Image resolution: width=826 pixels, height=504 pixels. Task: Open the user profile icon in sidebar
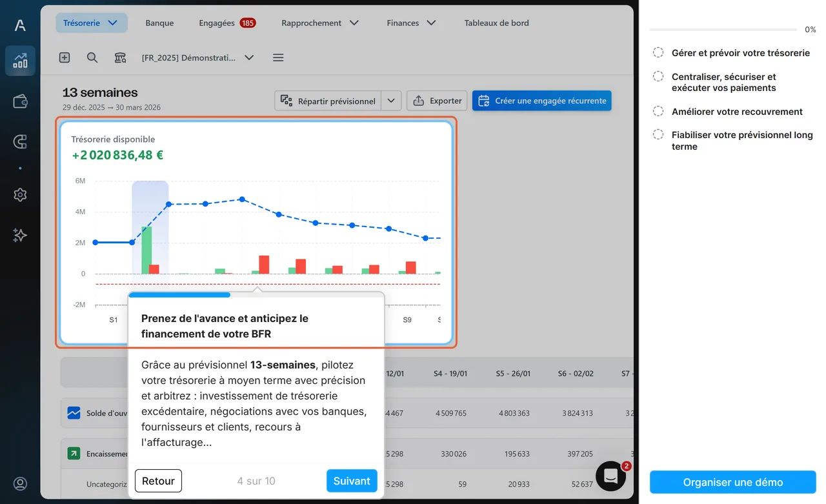[20, 484]
